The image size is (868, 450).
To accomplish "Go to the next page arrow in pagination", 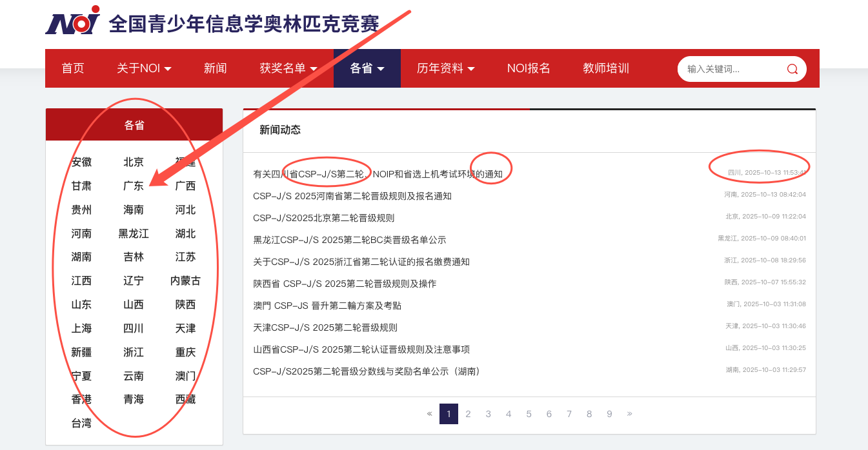I will pyautogui.click(x=629, y=414).
